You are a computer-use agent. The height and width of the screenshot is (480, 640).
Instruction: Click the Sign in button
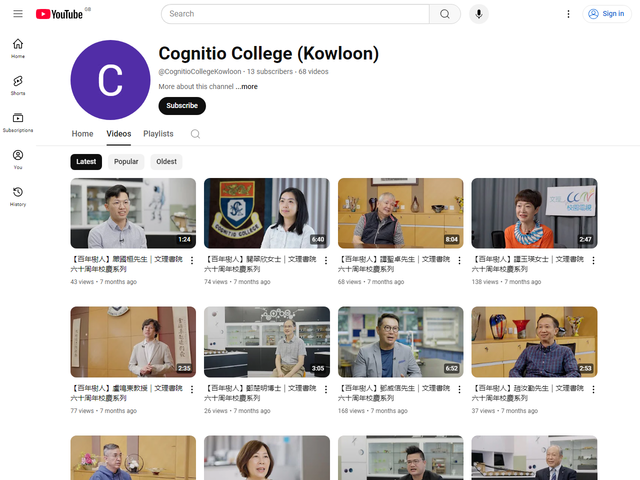coord(606,14)
